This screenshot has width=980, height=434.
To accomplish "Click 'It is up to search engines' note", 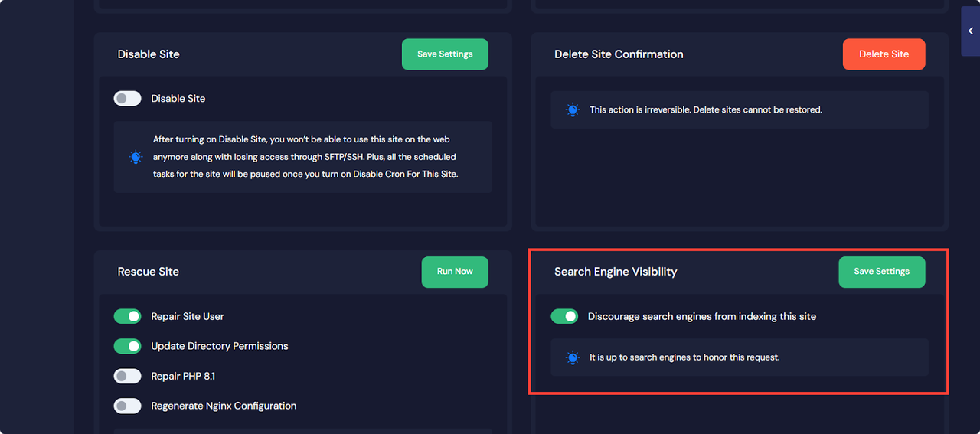I will [x=684, y=357].
